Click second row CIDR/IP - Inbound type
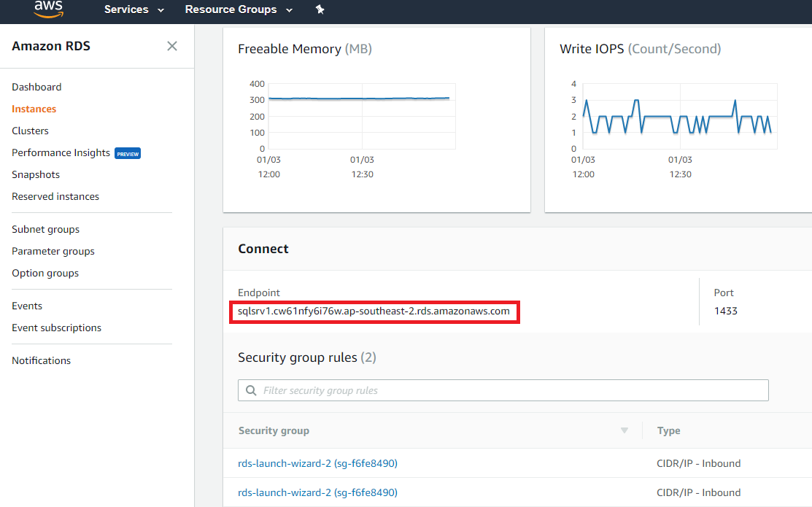The width and height of the screenshot is (812, 507). 699,492
